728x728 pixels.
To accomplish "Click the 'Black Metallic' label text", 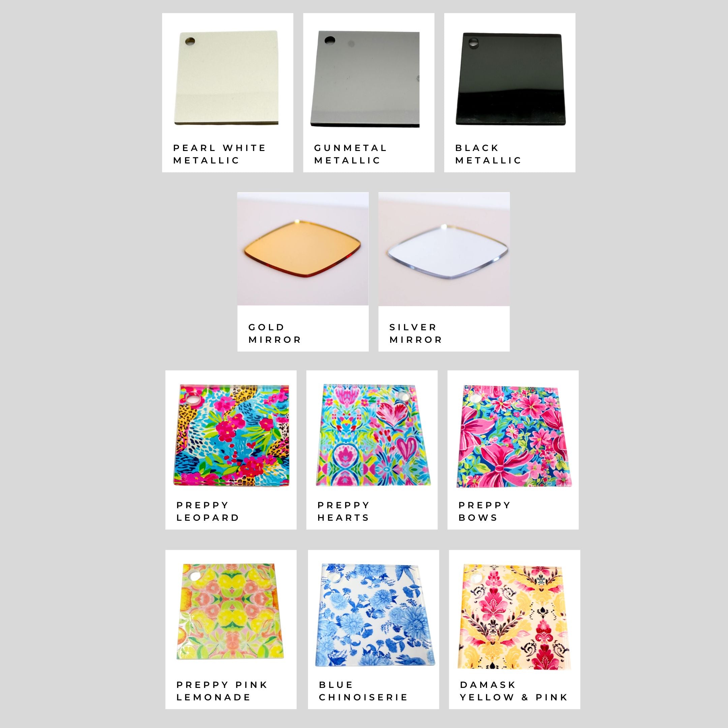I will (x=488, y=154).
